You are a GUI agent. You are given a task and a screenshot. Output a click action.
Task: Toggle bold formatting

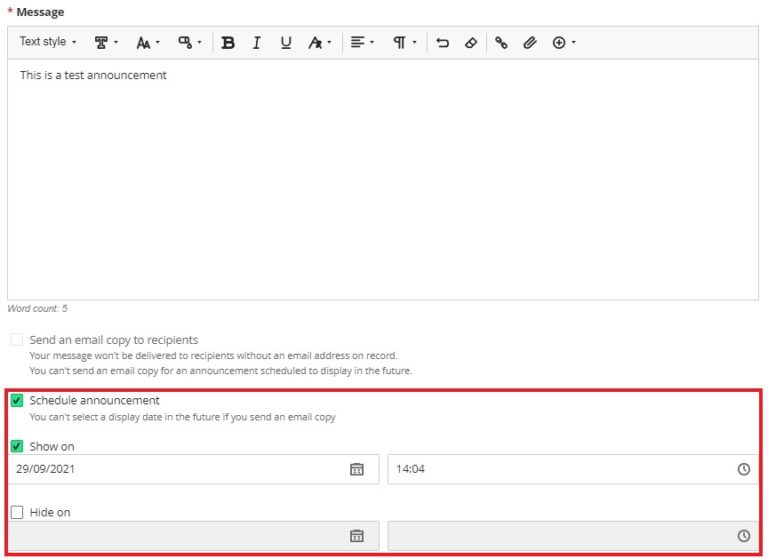click(228, 43)
